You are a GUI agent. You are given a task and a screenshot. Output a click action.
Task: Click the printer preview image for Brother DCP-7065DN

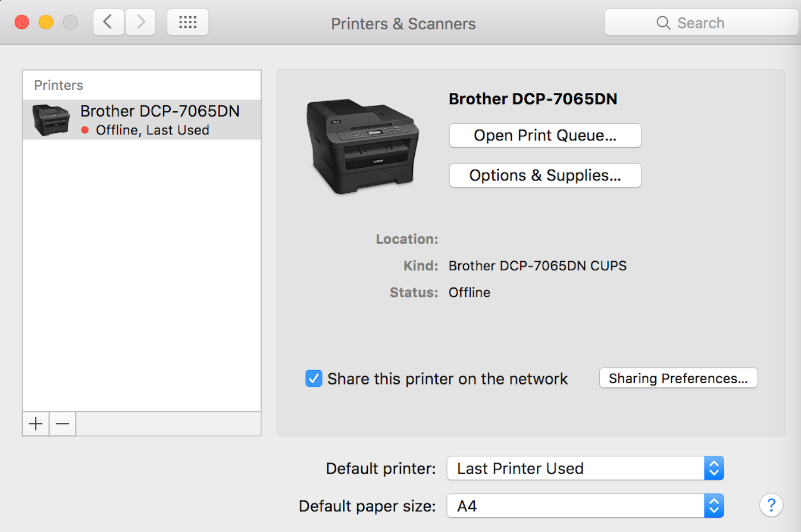pos(363,145)
